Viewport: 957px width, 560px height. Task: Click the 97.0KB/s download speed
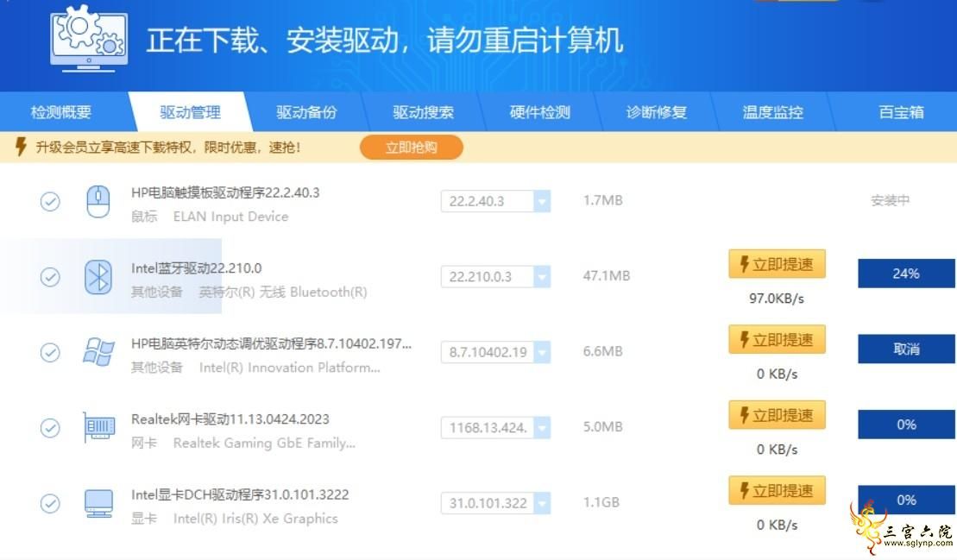tap(777, 299)
